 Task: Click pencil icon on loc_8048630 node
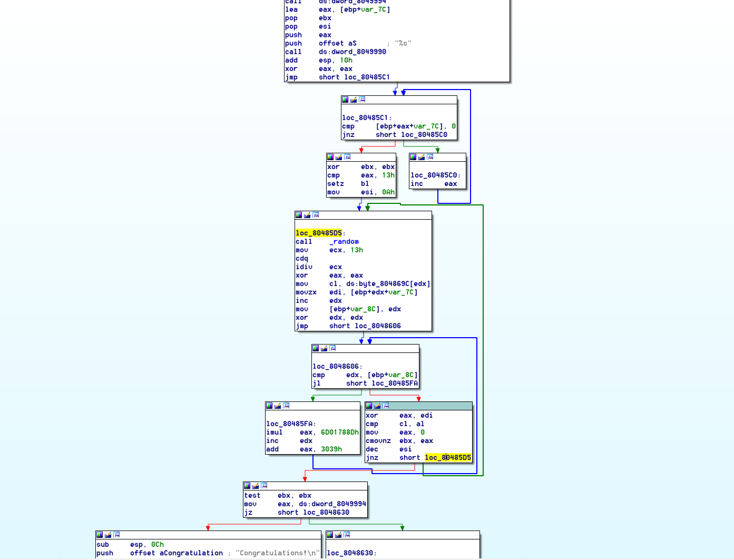[338, 535]
